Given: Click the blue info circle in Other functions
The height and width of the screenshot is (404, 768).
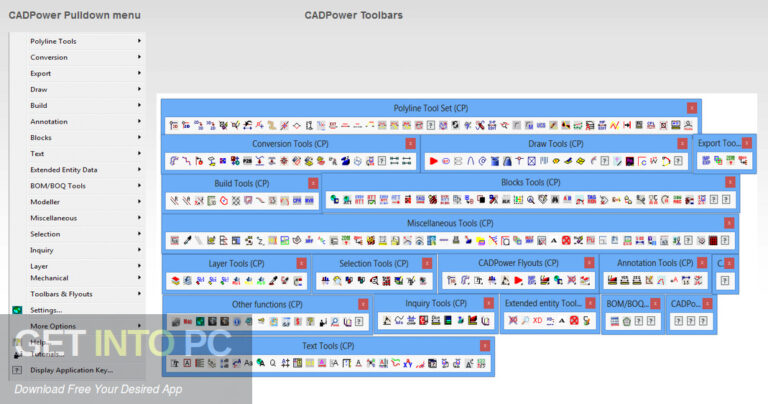Looking at the screenshot, I should point(237,322).
